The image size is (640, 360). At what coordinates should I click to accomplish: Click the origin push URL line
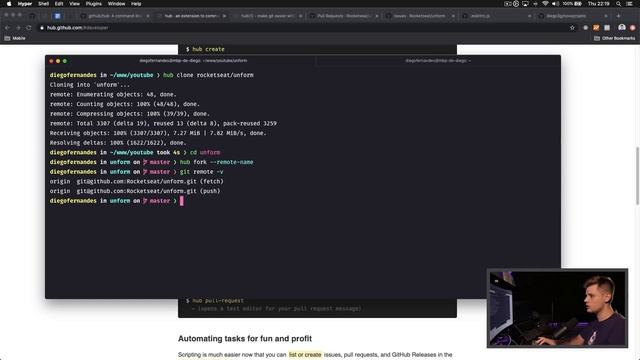click(135, 191)
